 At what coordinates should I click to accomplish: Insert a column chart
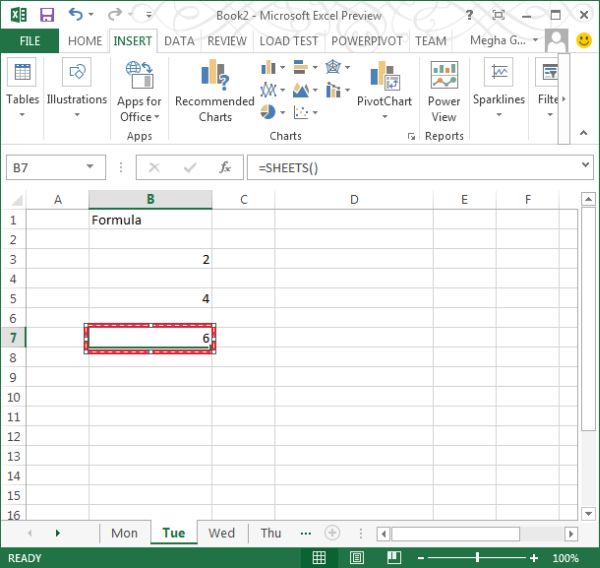pyautogui.click(x=268, y=68)
